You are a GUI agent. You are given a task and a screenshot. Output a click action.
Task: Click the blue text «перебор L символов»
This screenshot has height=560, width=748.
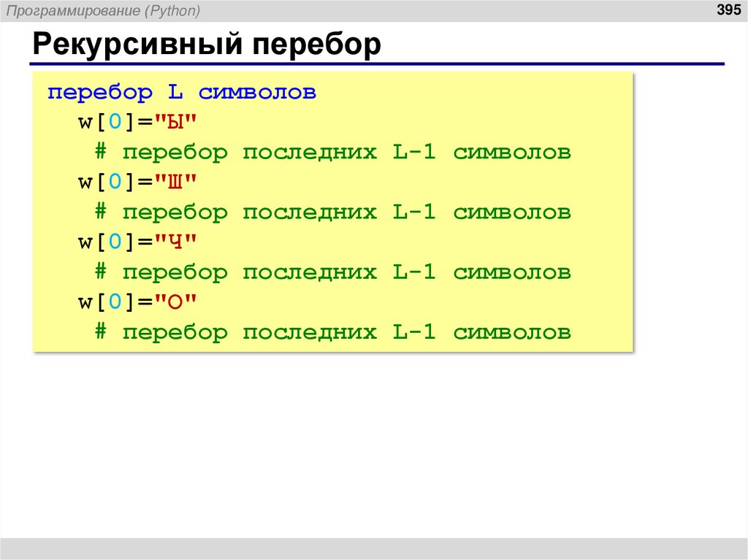click(183, 92)
